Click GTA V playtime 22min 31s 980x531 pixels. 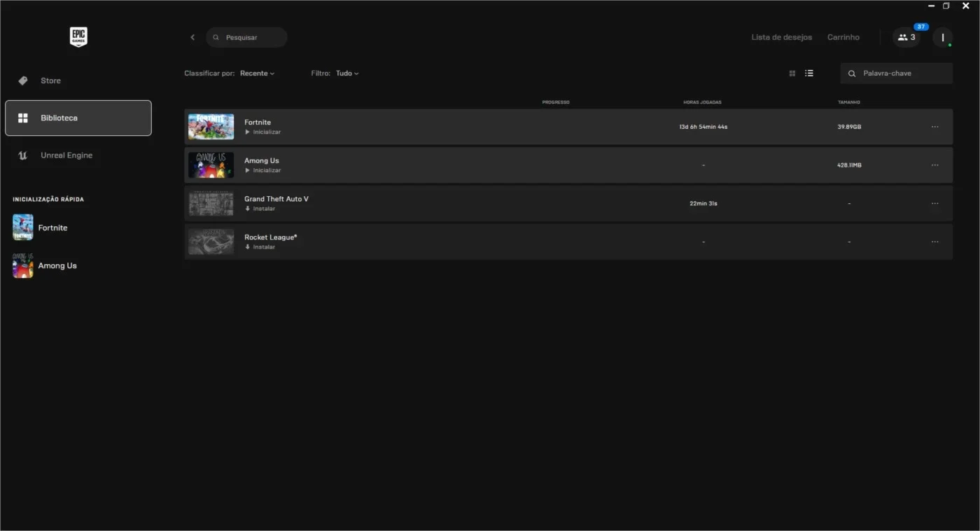click(703, 203)
